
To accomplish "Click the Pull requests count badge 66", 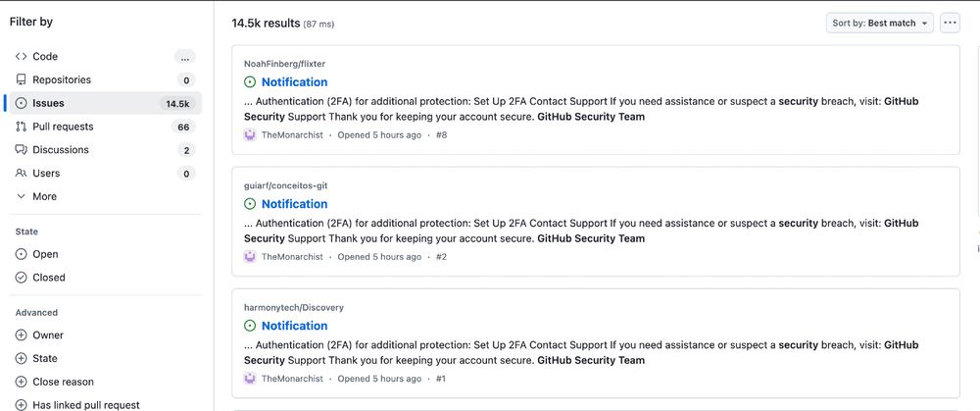I will (x=183, y=127).
